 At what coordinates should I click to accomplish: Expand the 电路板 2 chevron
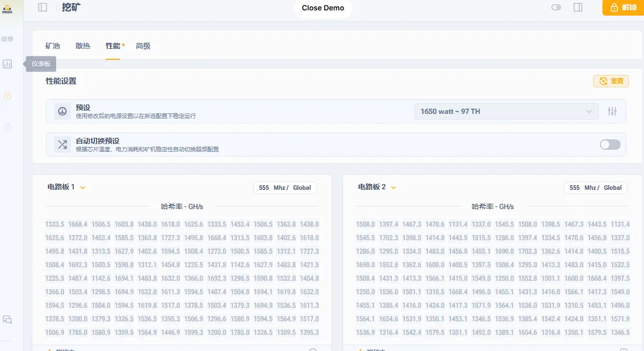click(393, 188)
